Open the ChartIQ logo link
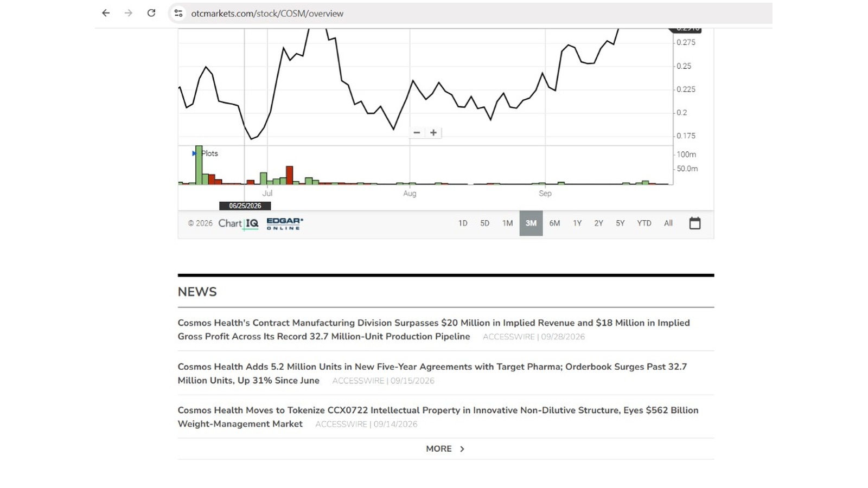The image size is (868, 488). [x=239, y=223]
